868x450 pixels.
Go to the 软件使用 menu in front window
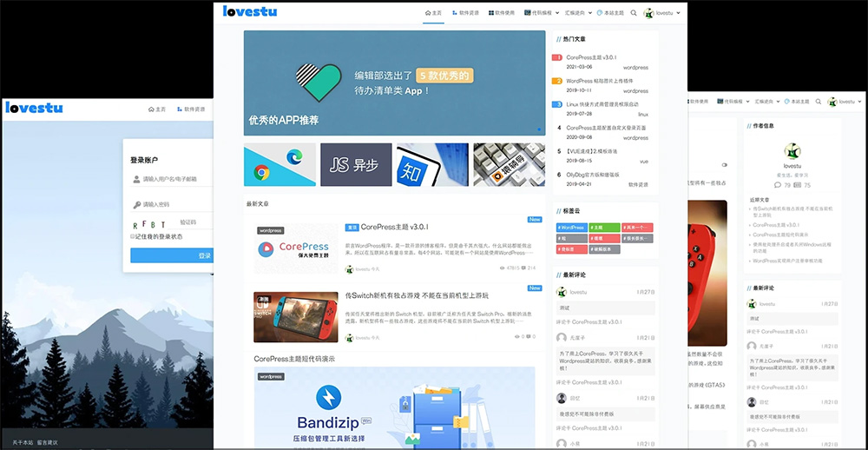(x=502, y=13)
